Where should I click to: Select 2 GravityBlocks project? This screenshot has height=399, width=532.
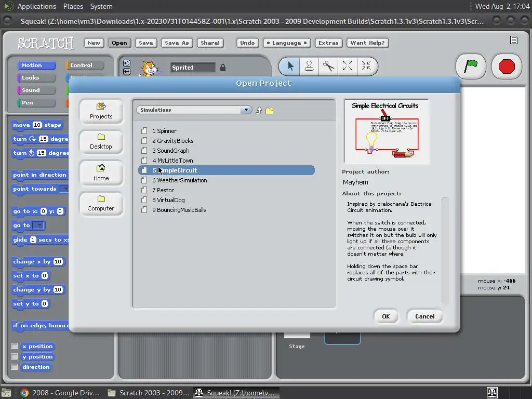click(227, 140)
